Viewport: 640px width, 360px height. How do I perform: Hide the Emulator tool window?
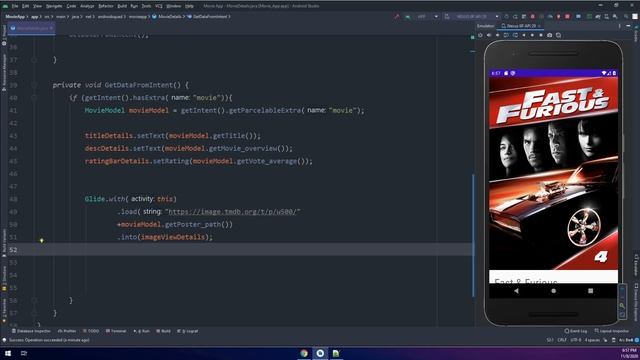(628, 26)
